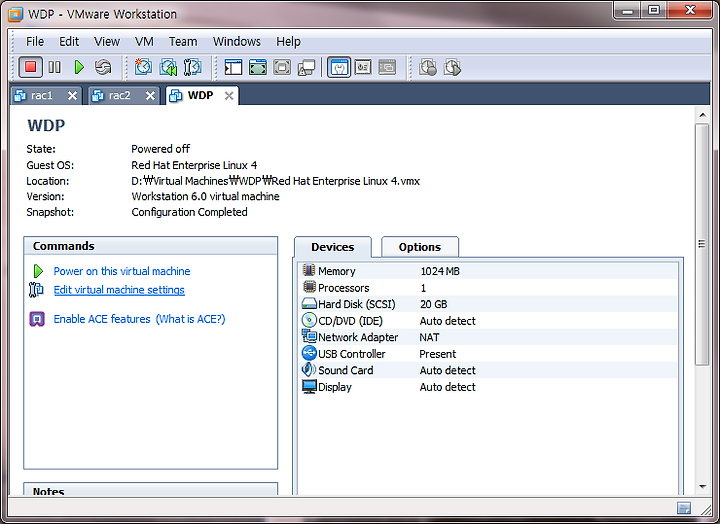Click the Configuration Completed snapshot text
This screenshot has height=524, width=720.
point(189,212)
